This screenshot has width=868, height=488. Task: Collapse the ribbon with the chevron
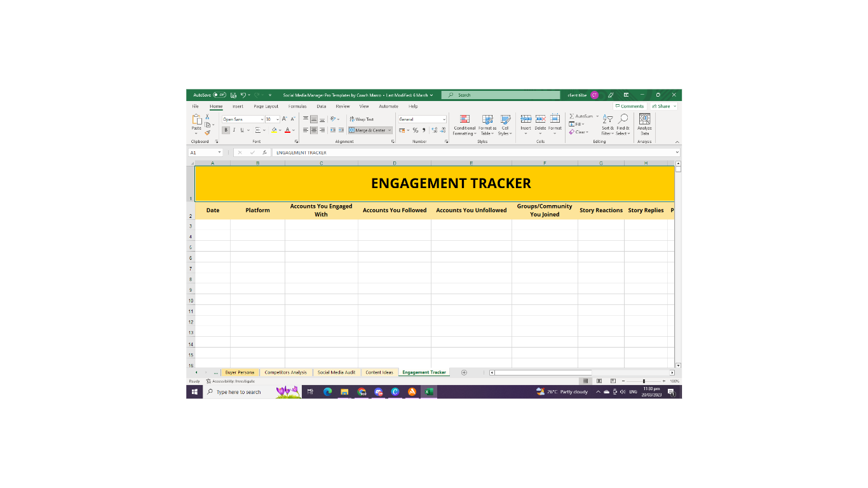[677, 142]
